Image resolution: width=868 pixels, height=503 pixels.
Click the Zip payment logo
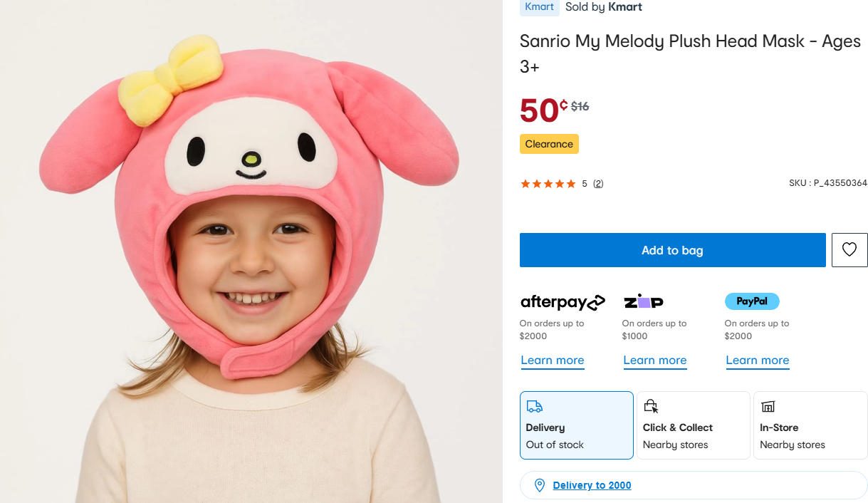click(643, 302)
